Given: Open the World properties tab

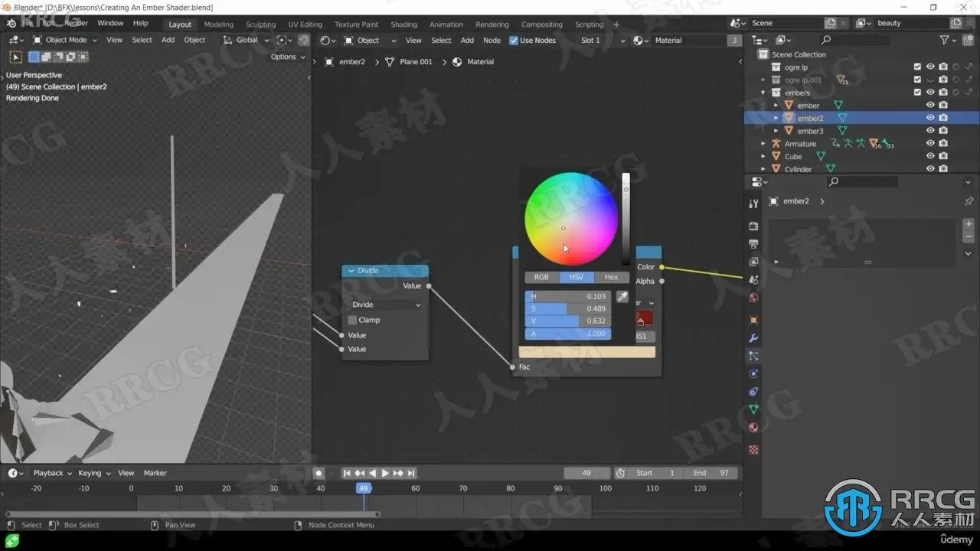Looking at the screenshot, I should pyautogui.click(x=753, y=298).
